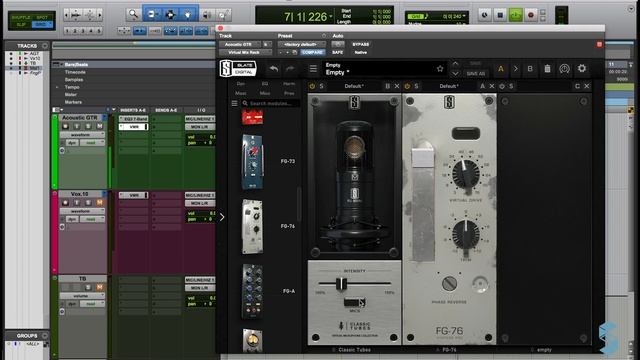
Task: Open TB track view volume dropdown
Action: click(x=82, y=296)
